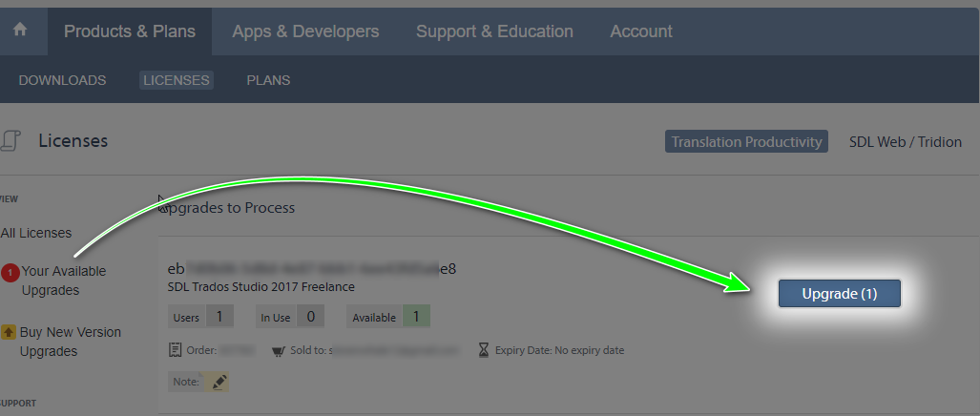
Task: Click the Licenses page title
Action: tap(73, 141)
